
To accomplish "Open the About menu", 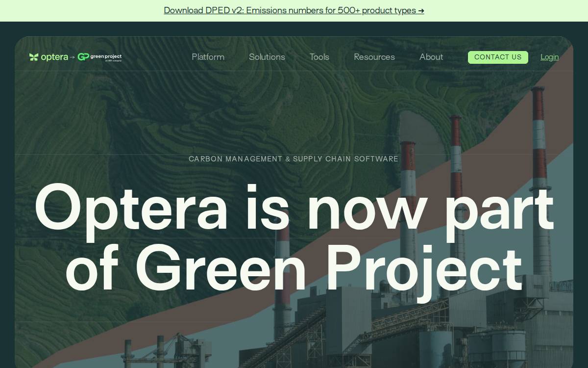I will point(431,57).
